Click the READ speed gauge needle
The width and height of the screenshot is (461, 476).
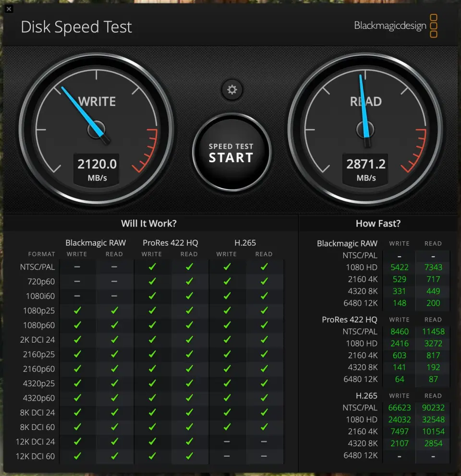tap(364, 107)
